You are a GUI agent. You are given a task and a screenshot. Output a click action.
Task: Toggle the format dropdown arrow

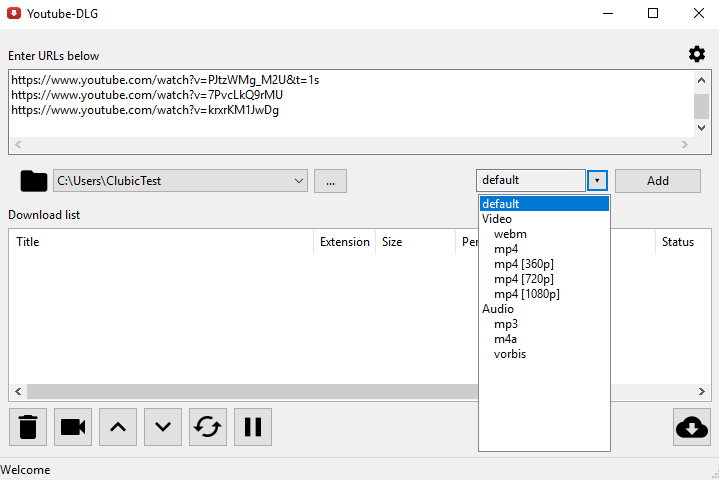[597, 180]
